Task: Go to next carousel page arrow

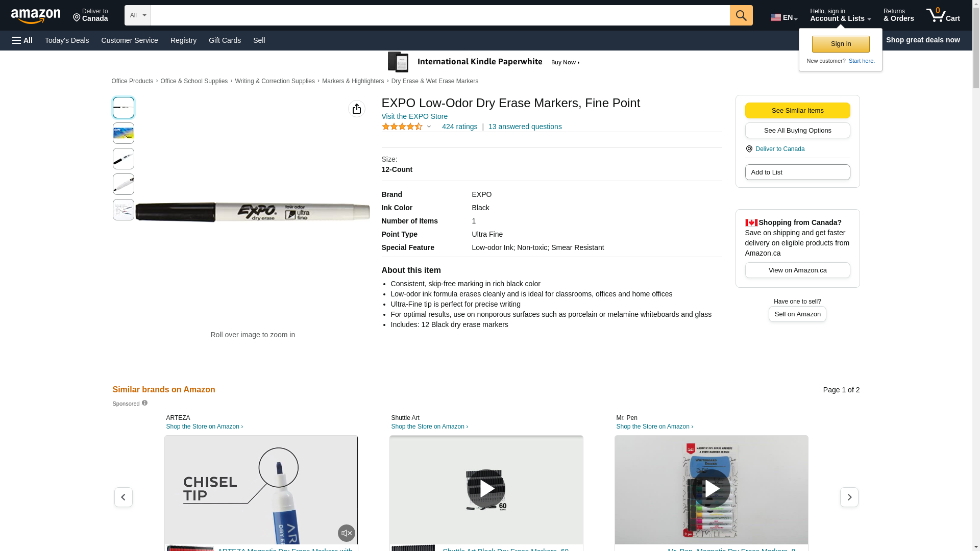Action: pos(849,497)
